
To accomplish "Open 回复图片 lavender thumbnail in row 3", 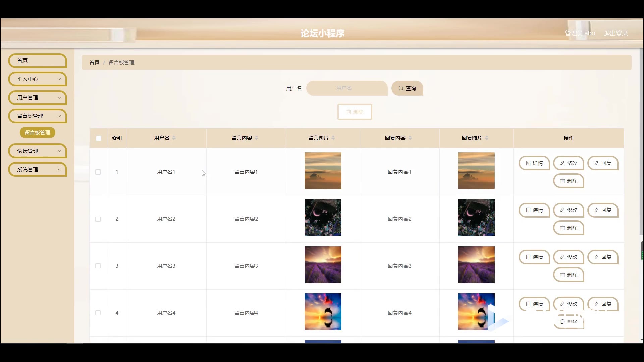I will point(476,265).
